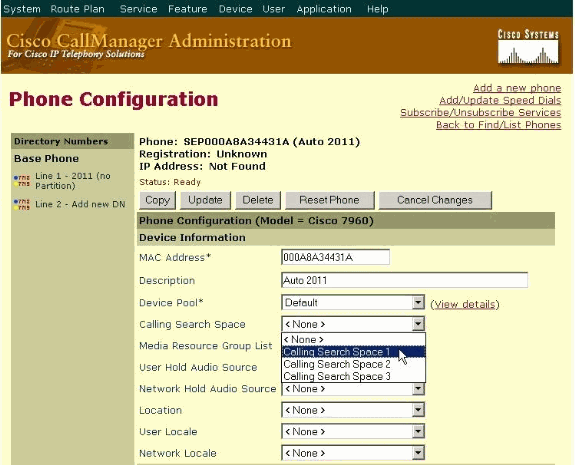Focus the MAC Address field

(335, 257)
